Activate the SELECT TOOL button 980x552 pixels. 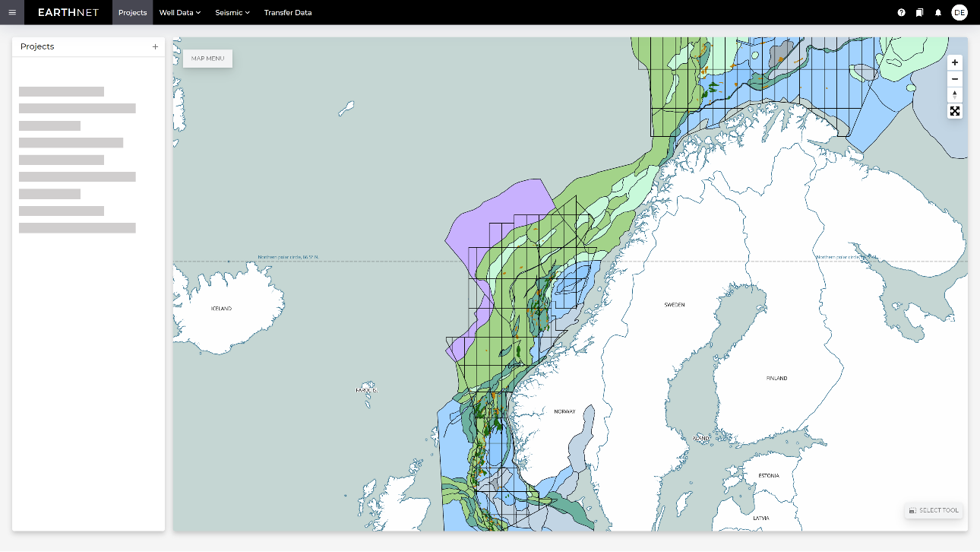click(933, 510)
